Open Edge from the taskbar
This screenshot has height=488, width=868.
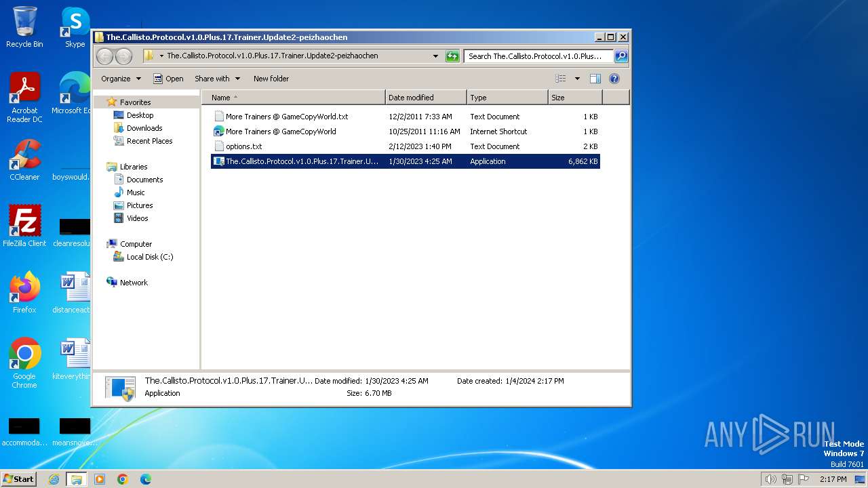pos(145,479)
